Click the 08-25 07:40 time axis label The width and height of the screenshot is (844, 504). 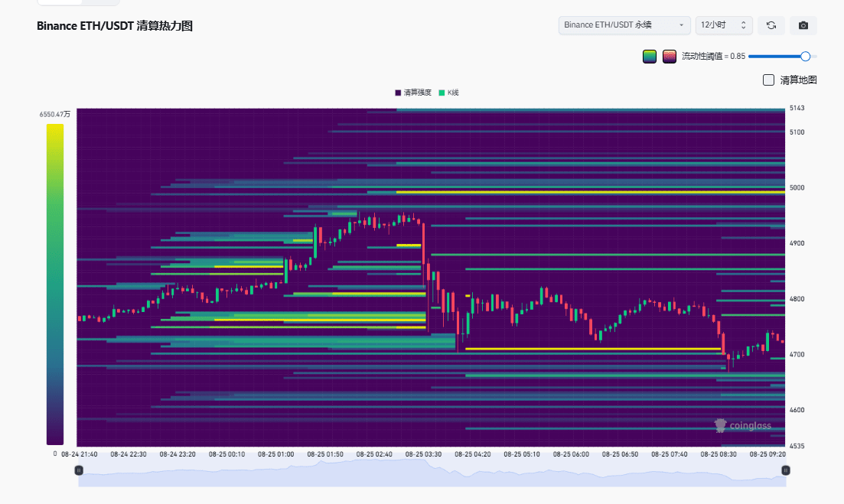(669, 454)
